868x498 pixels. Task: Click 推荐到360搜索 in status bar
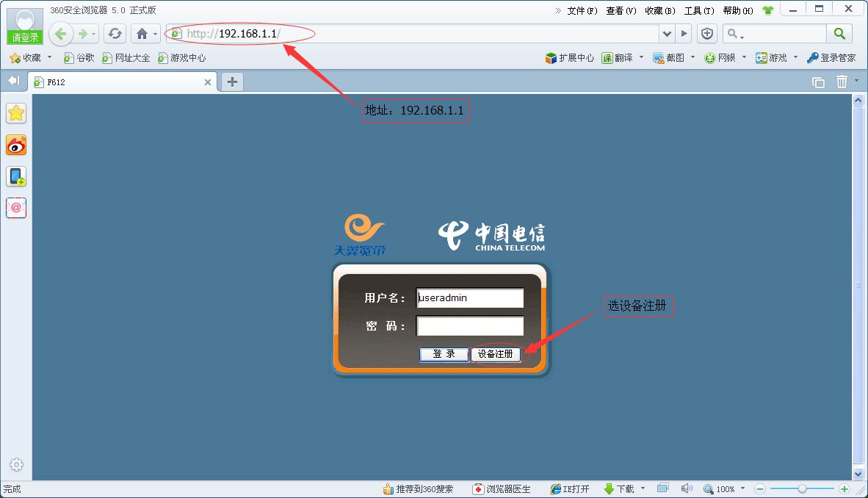[x=418, y=489]
